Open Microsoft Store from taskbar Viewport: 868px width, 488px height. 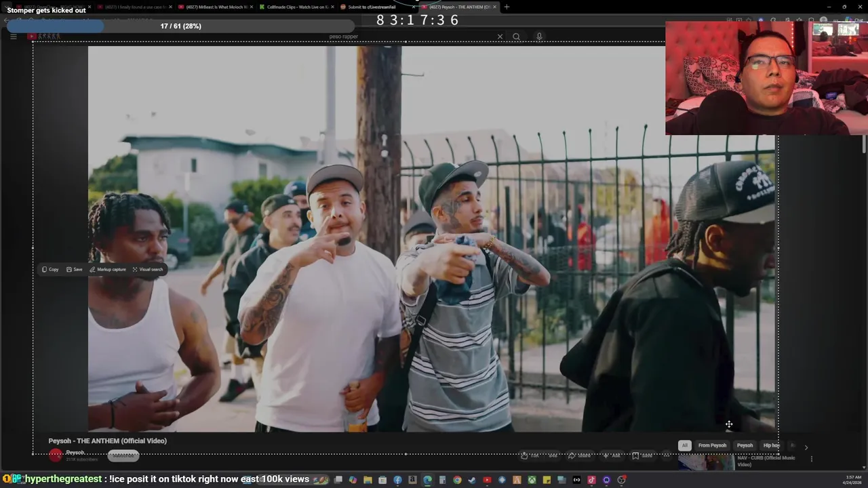click(x=382, y=480)
